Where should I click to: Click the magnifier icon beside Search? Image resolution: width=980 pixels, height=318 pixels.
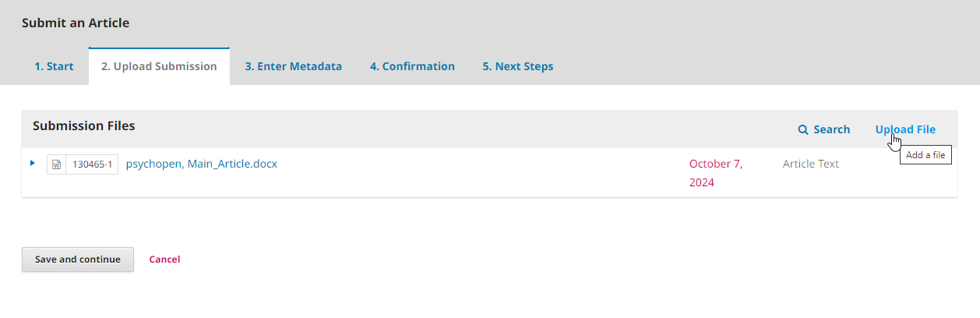click(x=803, y=130)
